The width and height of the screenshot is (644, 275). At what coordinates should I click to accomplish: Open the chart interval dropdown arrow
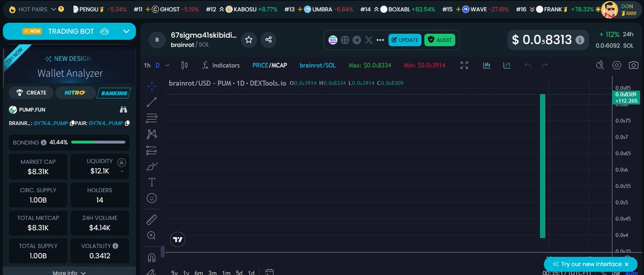point(167,65)
